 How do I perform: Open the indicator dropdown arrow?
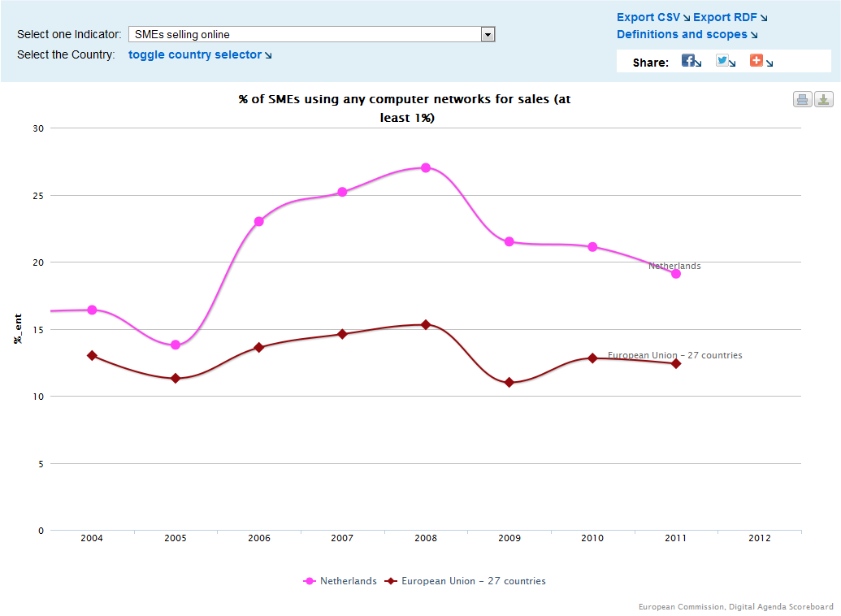click(488, 34)
